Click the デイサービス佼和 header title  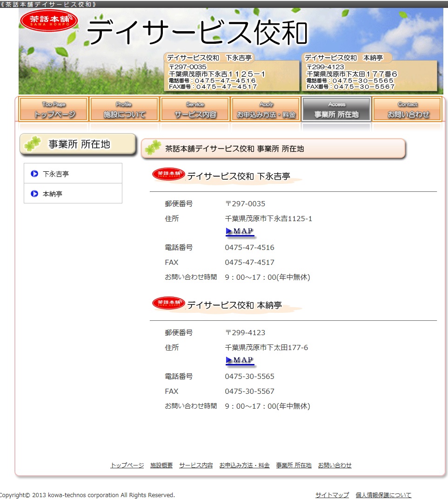197,32
